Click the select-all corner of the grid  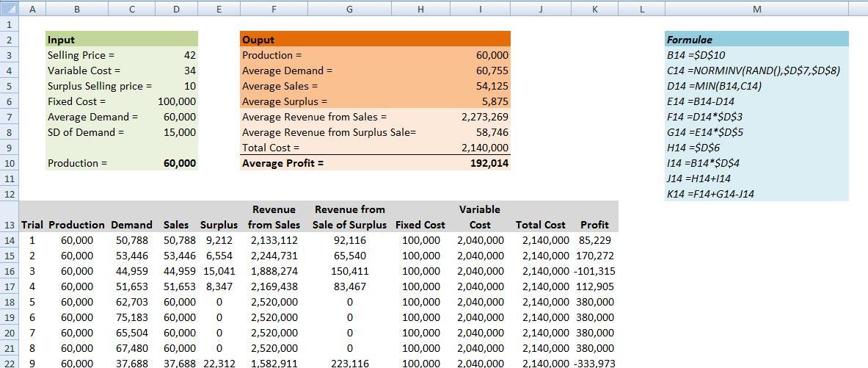click(x=10, y=9)
